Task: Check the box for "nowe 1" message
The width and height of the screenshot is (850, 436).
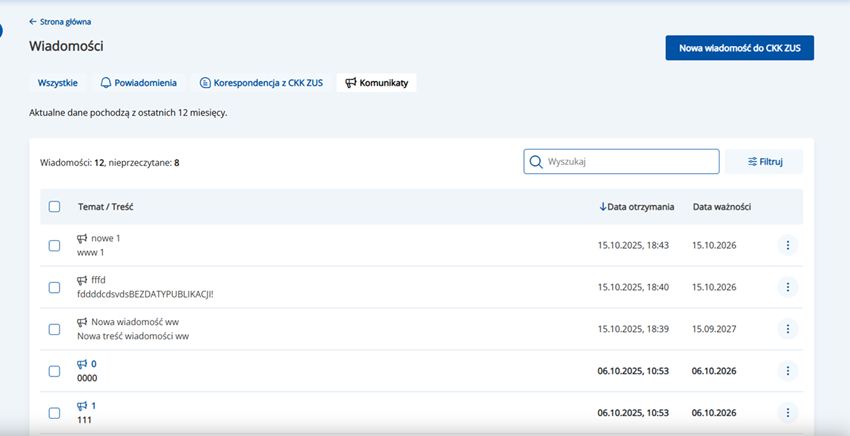Action: (x=54, y=246)
